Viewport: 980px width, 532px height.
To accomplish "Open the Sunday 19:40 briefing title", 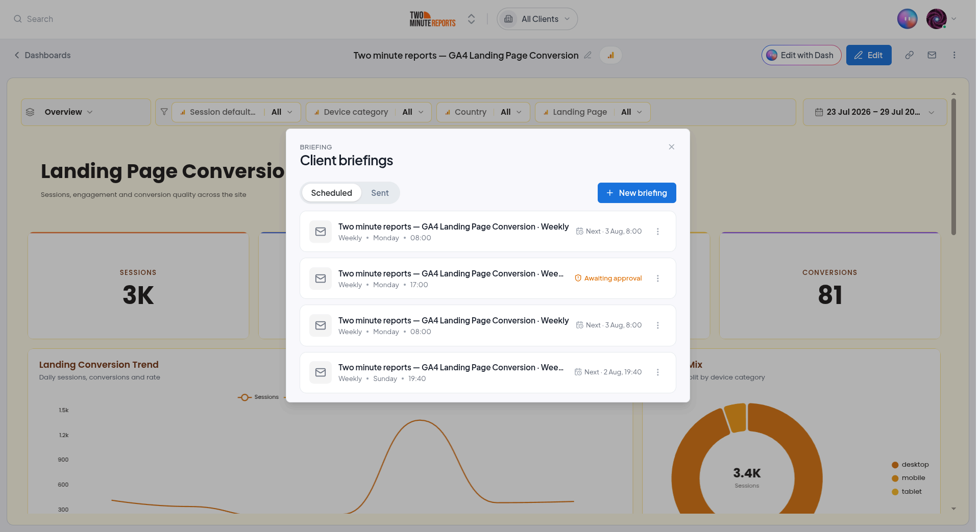I will [451, 368].
